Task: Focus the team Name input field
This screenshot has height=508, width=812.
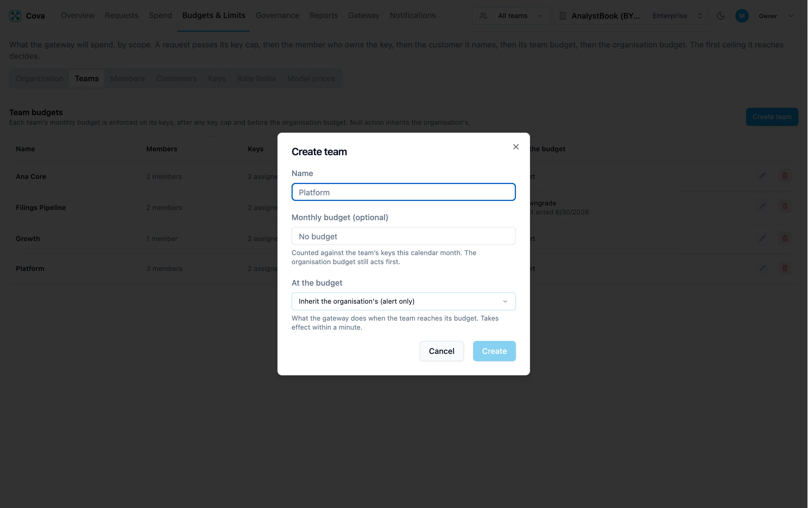Action: (x=403, y=192)
